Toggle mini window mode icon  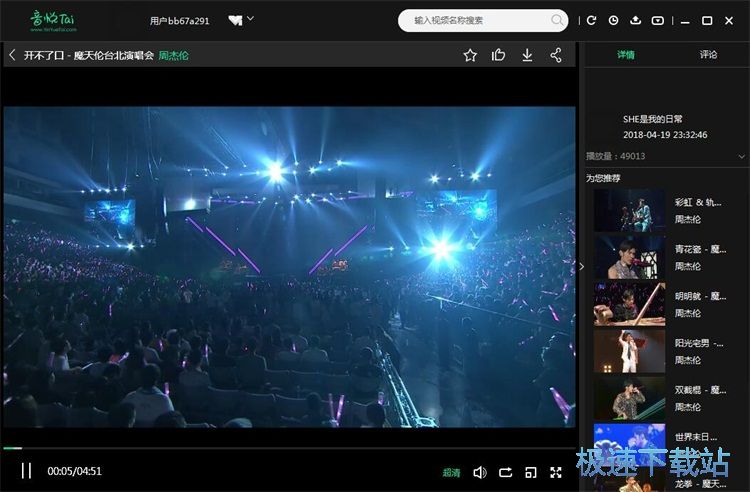[531, 472]
